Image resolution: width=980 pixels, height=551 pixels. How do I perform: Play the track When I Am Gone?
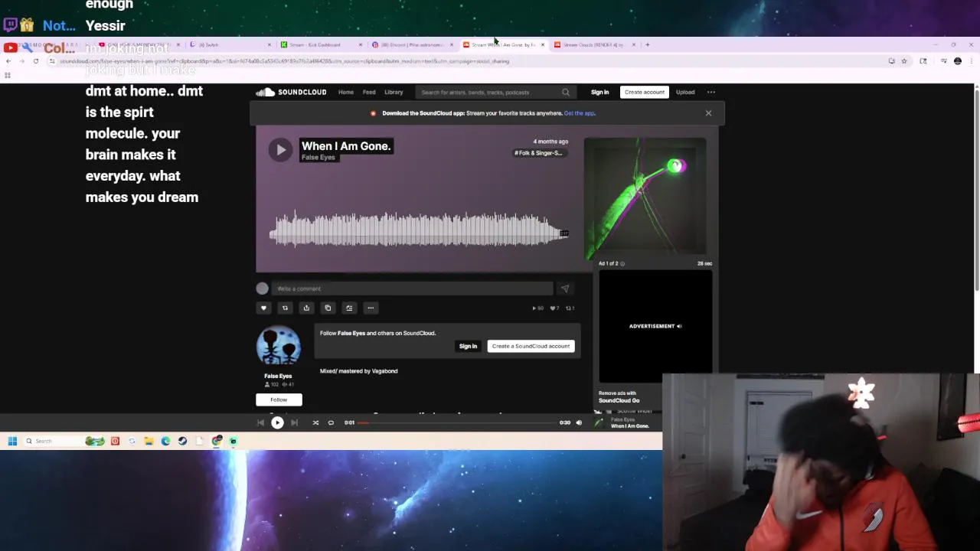click(280, 150)
